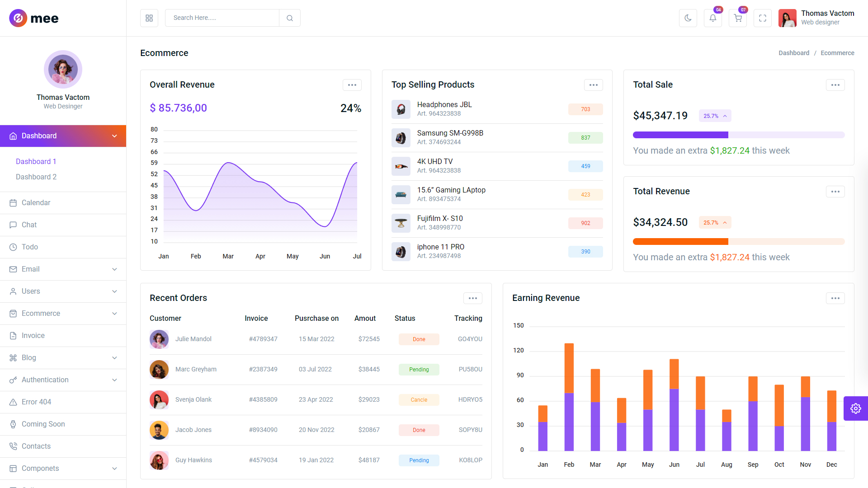Image resolution: width=868 pixels, height=488 pixels.
Task: Open the Todo sidebar item
Action: pyautogui.click(x=30, y=247)
